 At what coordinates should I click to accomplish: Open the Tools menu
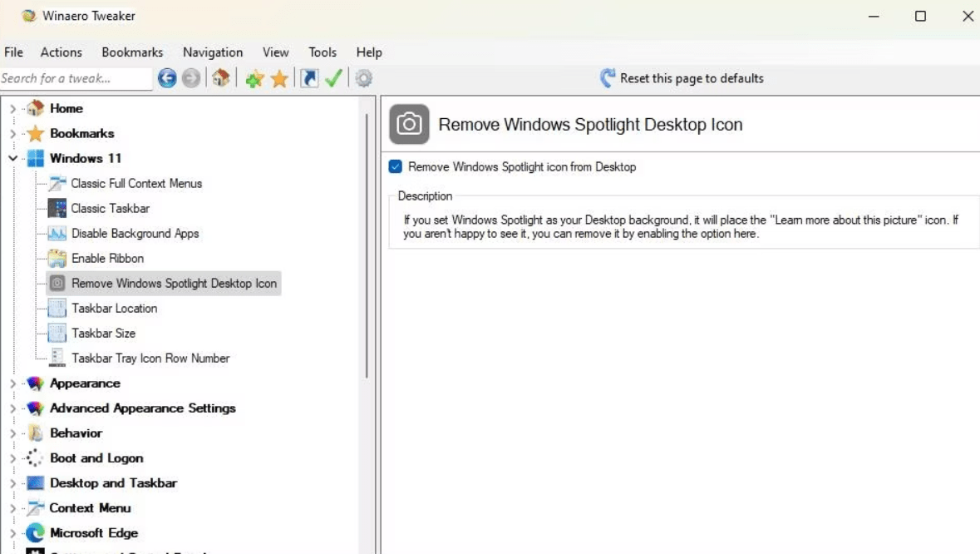[323, 52]
